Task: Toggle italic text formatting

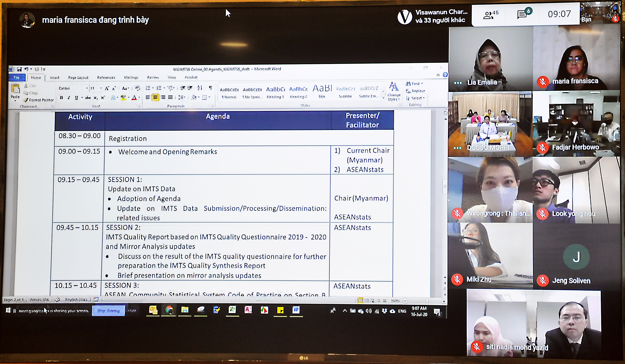Action: click(69, 98)
